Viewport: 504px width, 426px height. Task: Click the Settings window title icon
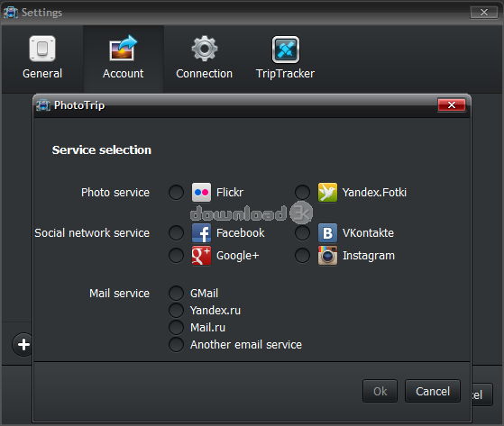[x=11, y=13]
